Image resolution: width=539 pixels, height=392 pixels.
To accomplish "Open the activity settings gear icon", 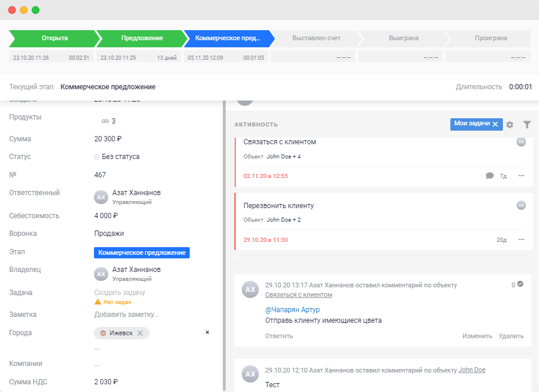I will (509, 125).
